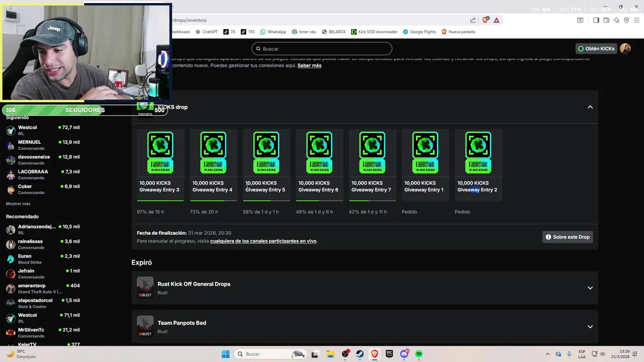
Task: Open the Brave Wallet icon
Action: (606, 20)
